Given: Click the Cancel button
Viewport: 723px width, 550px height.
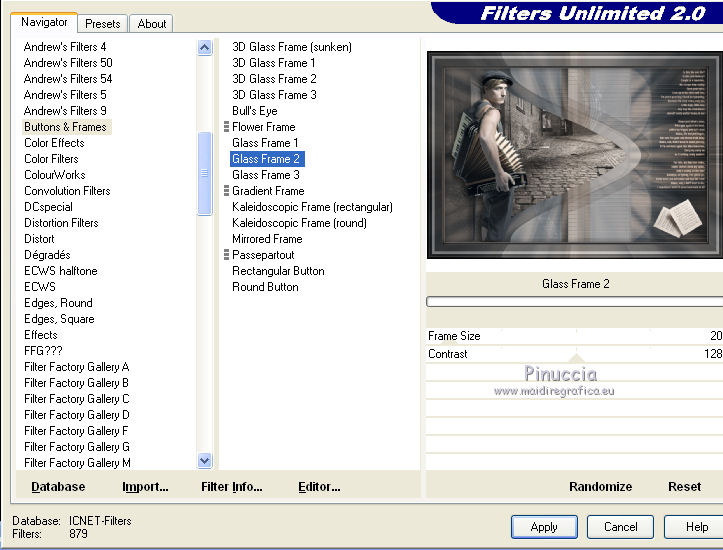Looking at the screenshot, I should coord(620,527).
